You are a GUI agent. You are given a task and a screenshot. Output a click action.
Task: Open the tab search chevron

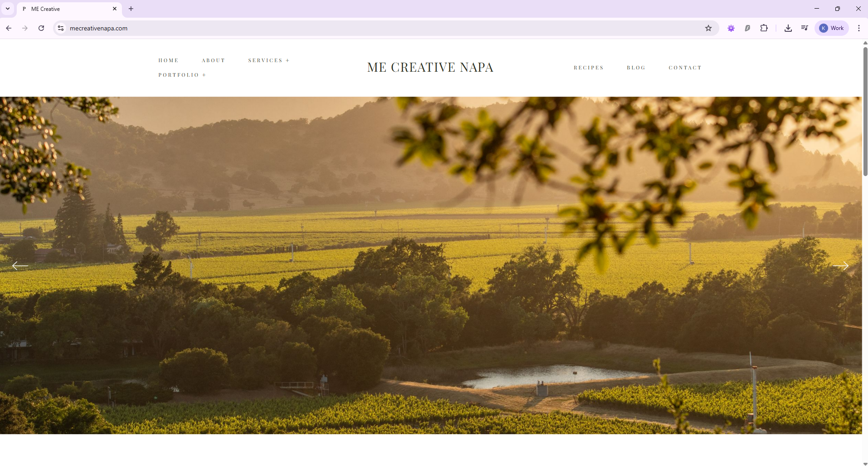click(8, 9)
